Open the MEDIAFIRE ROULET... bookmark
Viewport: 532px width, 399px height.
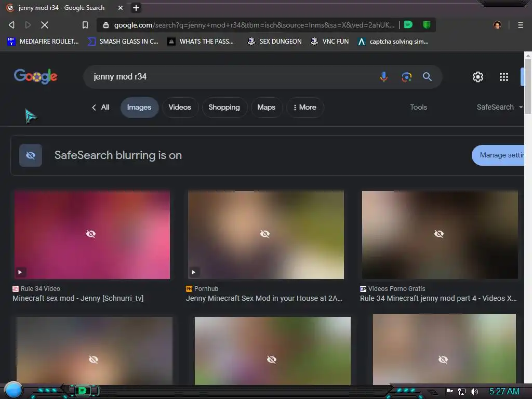click(x=43, y=42)
